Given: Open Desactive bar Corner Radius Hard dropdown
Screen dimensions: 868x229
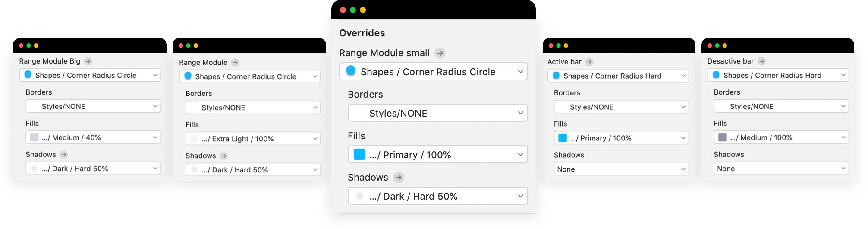Looking at the screenshot, I should (x=778, y=75).
